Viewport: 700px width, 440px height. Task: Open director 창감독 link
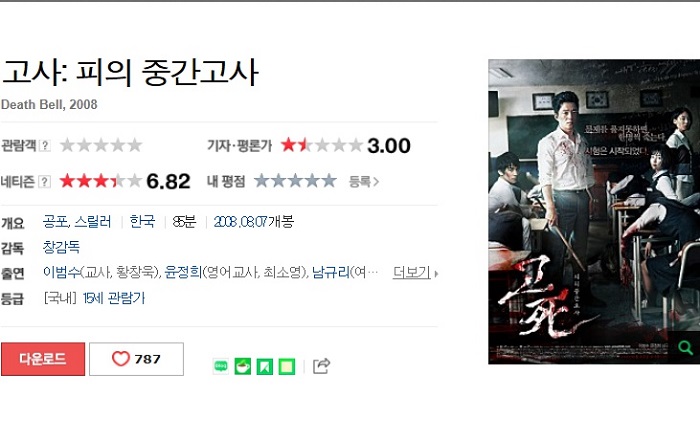(x=61, y=247)
